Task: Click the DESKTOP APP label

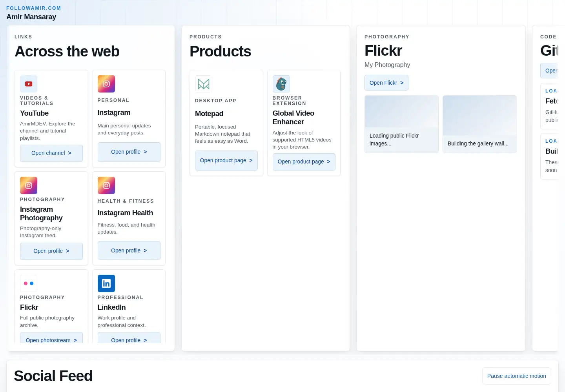Action: click(216, 101)
